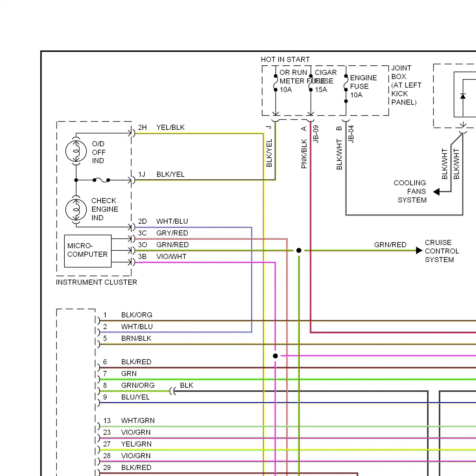The image size is (476, 476).
Task: Click pin 6 BLK/RED label
Action: (x=127, y=362)
